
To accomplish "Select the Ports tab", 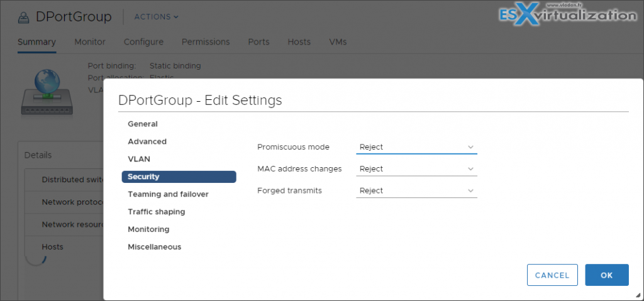I will click(x=258, y=42).
